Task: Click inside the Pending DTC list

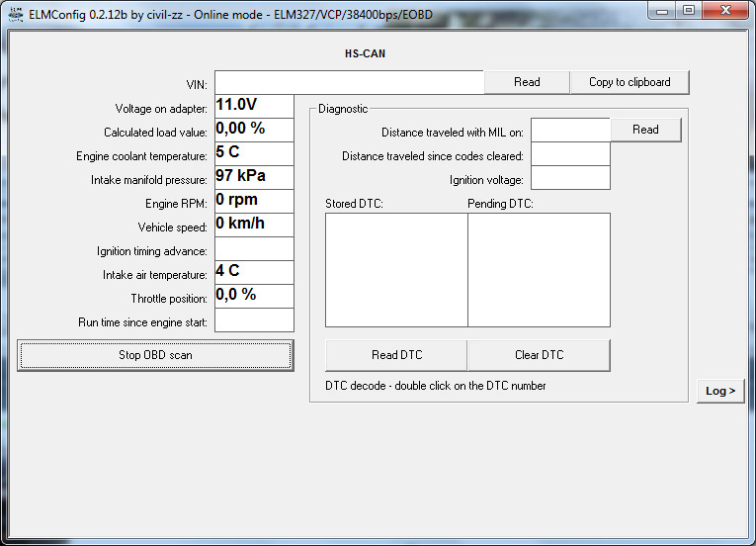Action: [539, 269]
